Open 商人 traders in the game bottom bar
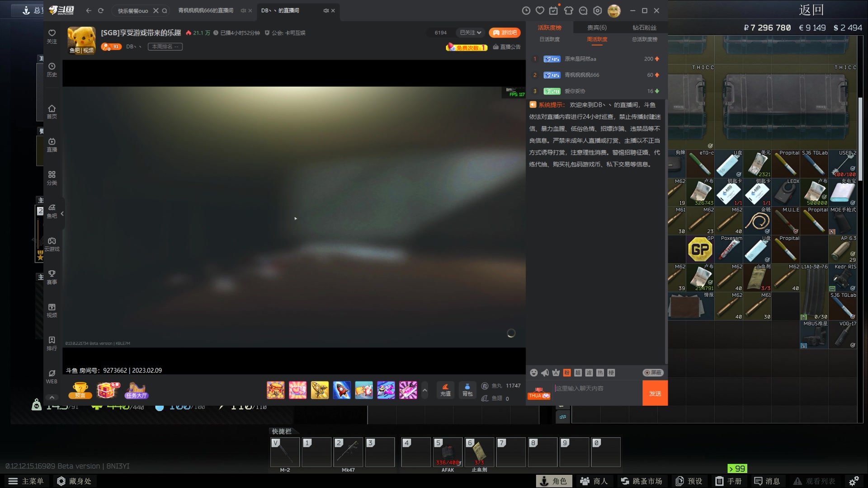This screenshot has height=488, width=868. pos(594,481)
